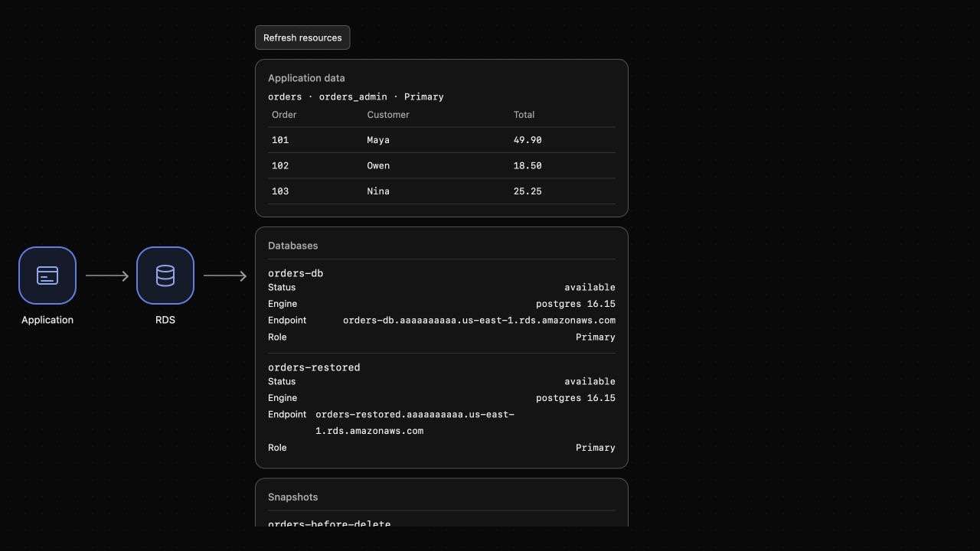Select customer Maya cell

coord(378,140)
